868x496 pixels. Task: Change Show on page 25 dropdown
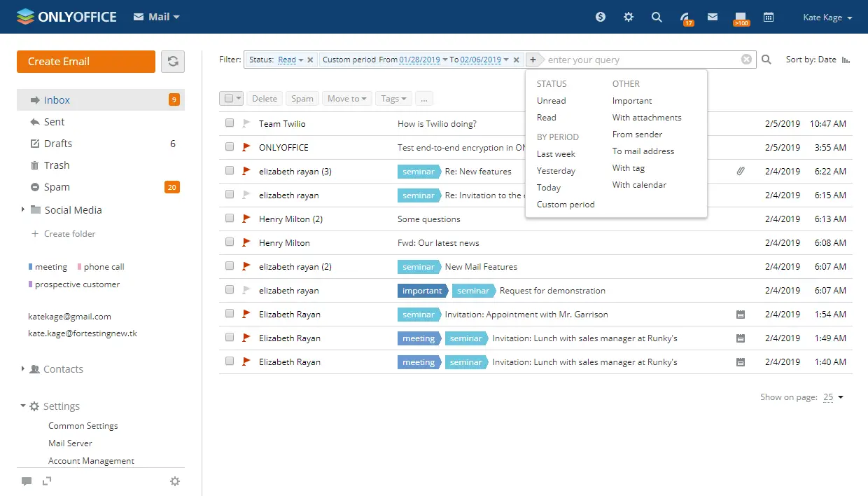[833, 397]
